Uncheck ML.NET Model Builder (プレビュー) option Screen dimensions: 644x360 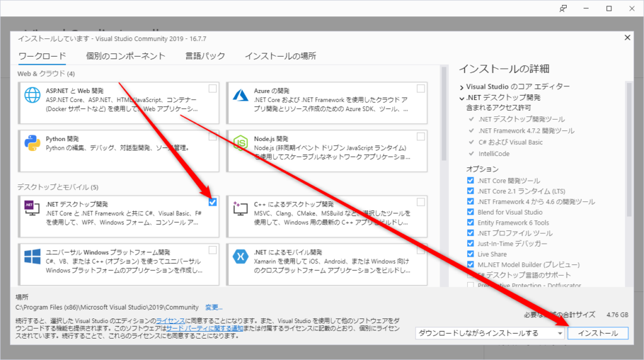click(470, 265)
